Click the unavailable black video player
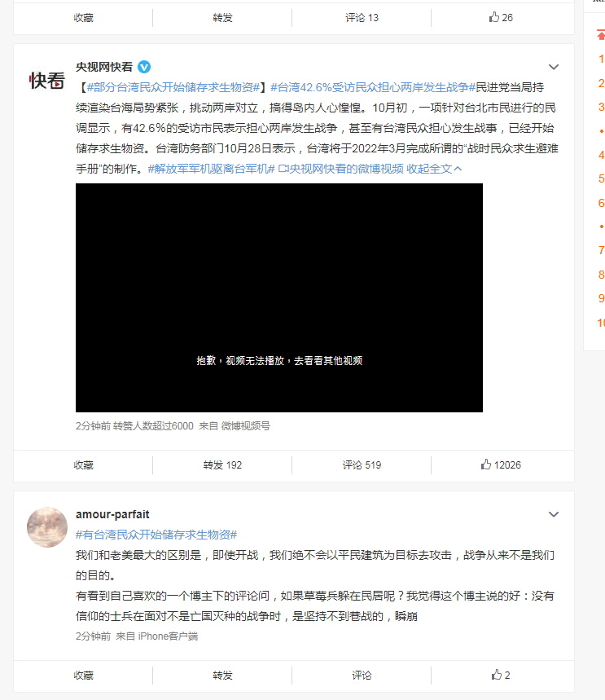605x700 pixels. (279, 297)
